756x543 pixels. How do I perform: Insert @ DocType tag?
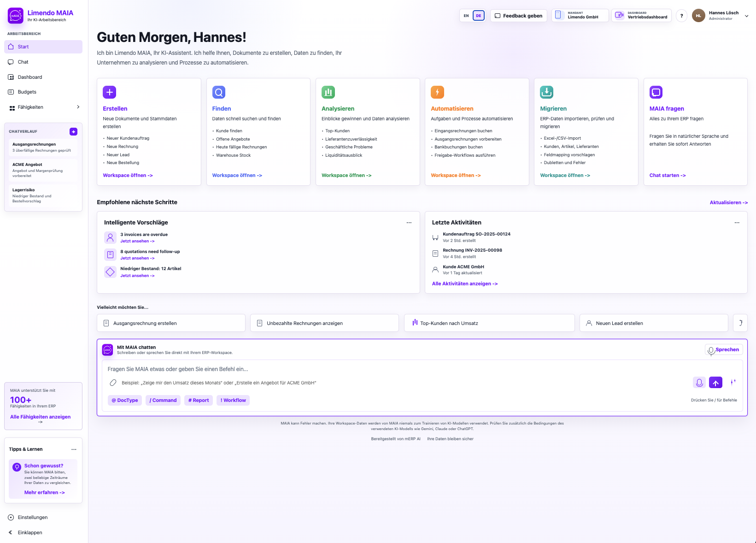[x=125, y=400]
